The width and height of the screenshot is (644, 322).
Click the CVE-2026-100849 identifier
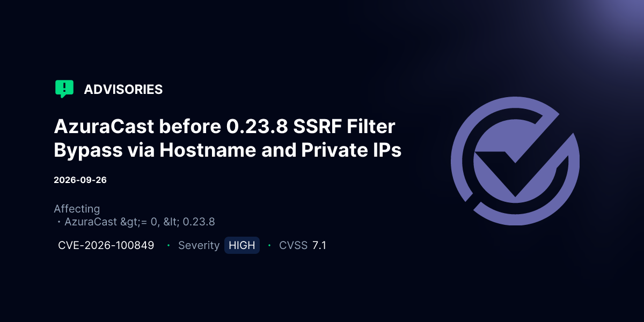(106, 245)
